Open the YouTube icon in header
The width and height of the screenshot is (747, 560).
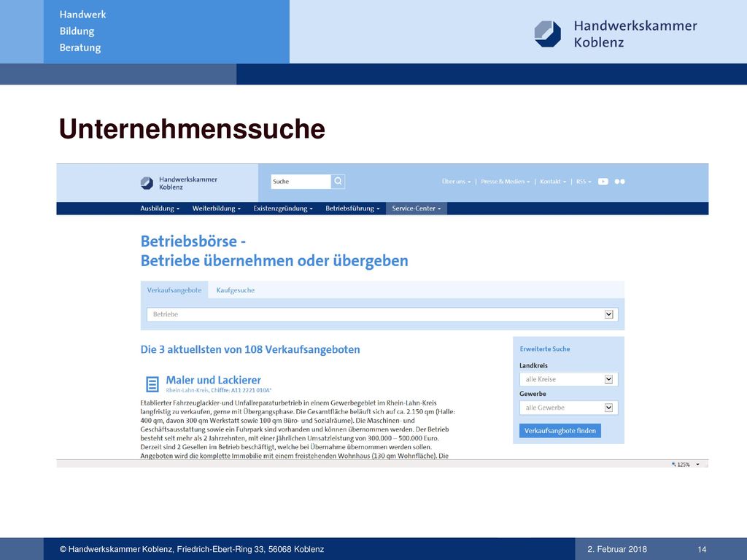pos(603,182)
